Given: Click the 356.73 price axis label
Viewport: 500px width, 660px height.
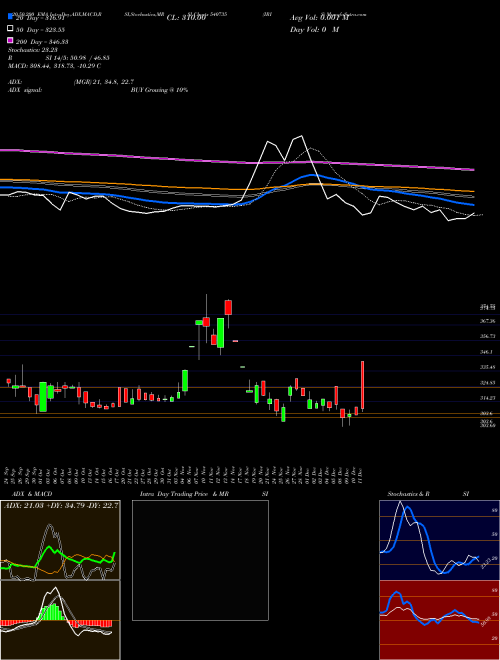Looking at the screenshot, I should pos(488,336).
